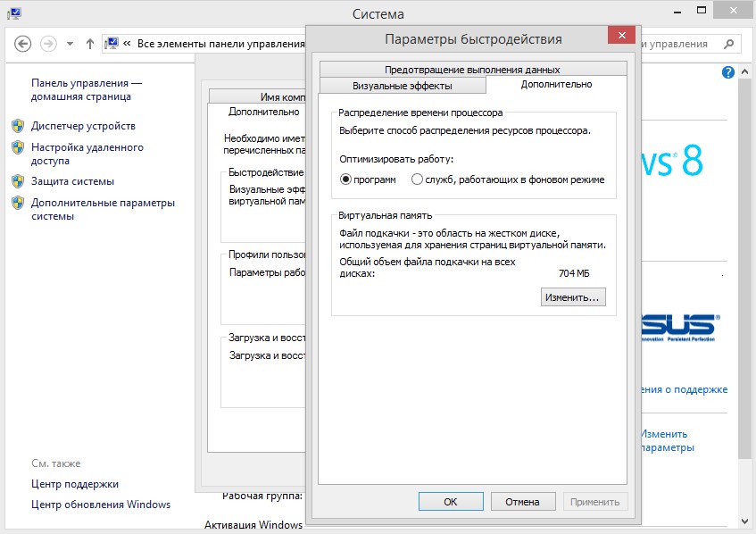This screenshot has width=756, height=534.
Task: Click the support information link on right
Action: coord(685,389)
